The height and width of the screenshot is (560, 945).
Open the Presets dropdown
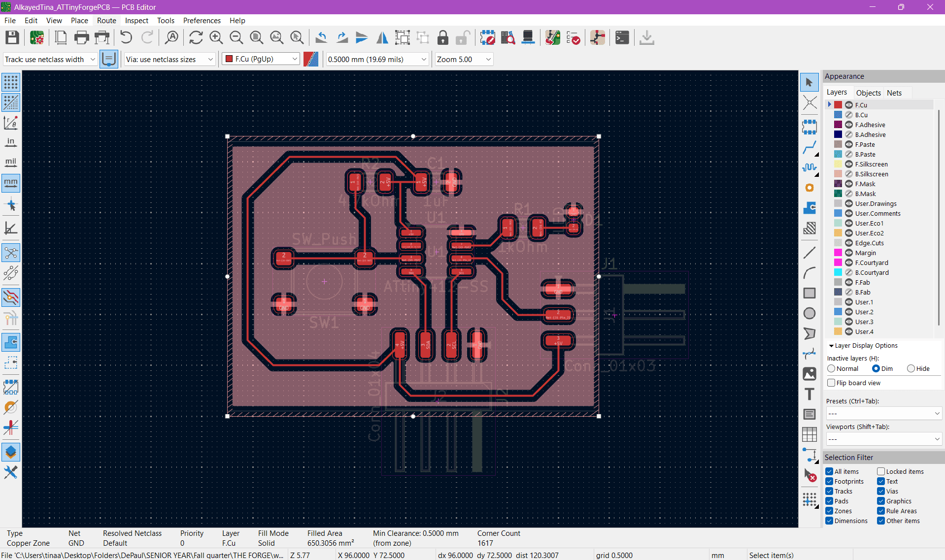click(x=883, y=413)
